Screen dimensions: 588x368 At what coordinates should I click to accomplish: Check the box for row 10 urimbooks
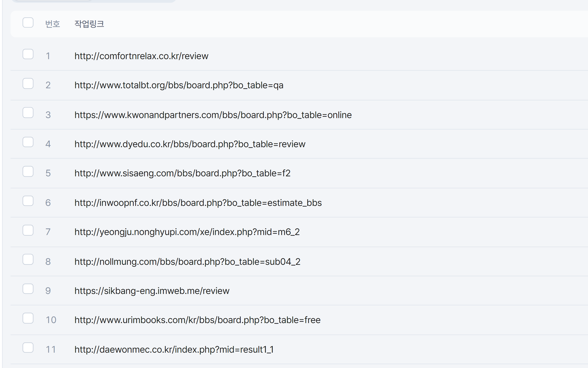(x=28, y=318)
